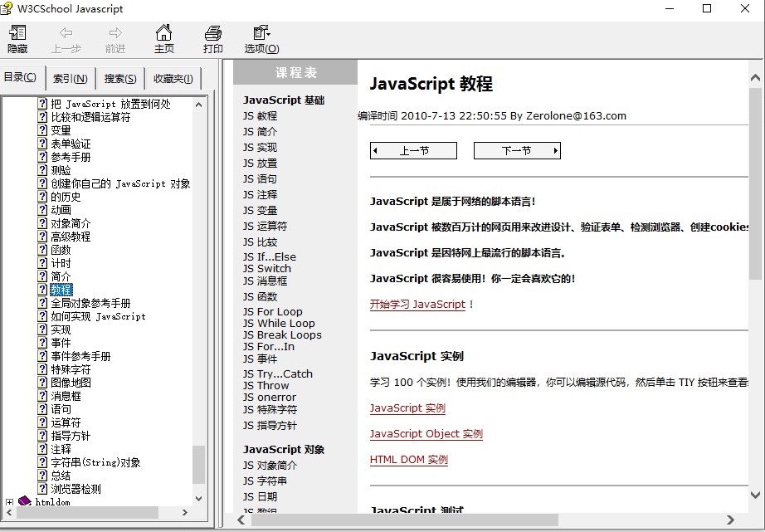Click the page icon beside 测验
Screen dimensions: 765x532
(43, 170)
